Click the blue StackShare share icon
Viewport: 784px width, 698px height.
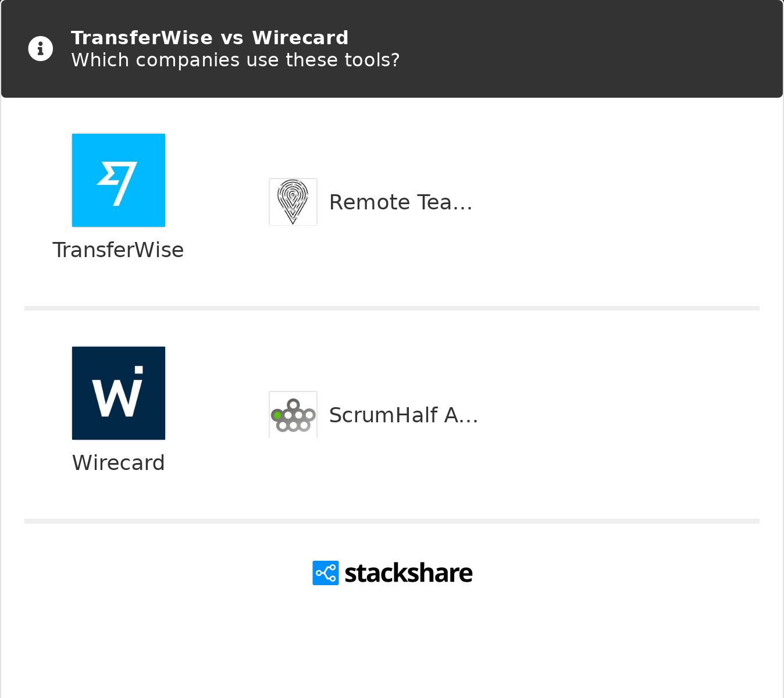click(326, 573)
